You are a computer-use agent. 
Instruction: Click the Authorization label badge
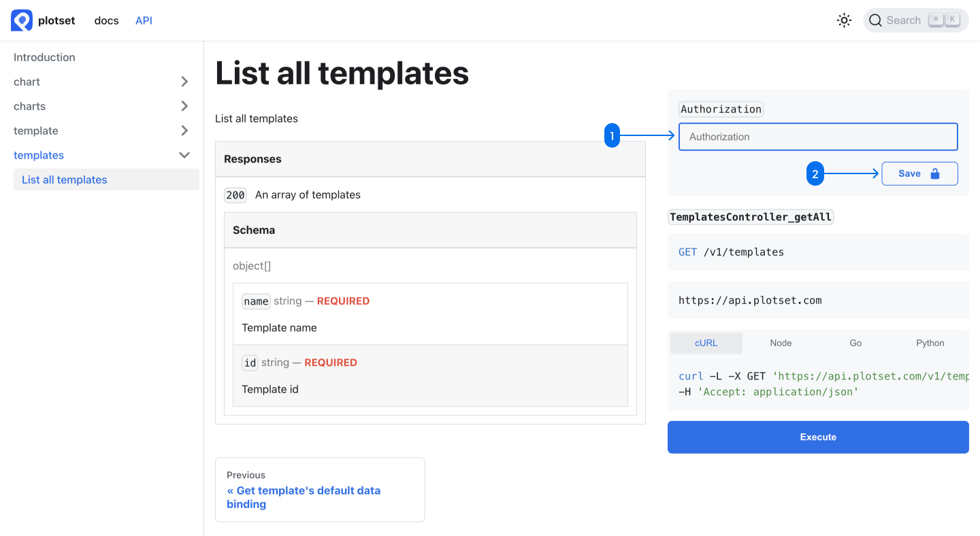point(721,108)
